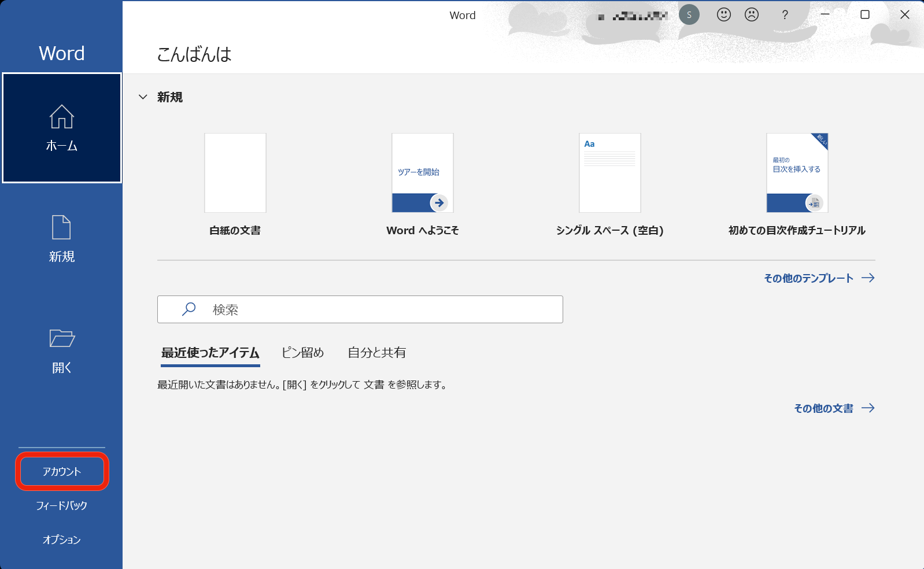The width and height of the screenshot is (924, 569).
Task: Click the Open (開く) folder icon
Action: [61, 339]
